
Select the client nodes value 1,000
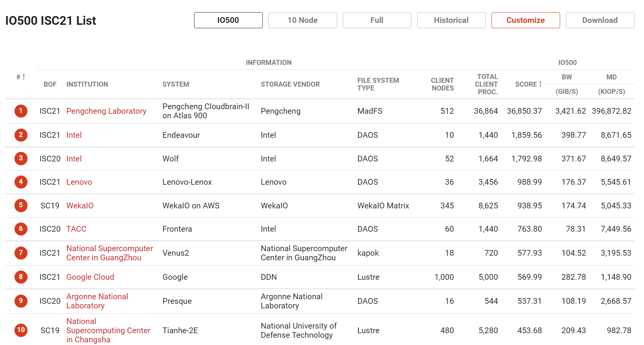[444, 277]
